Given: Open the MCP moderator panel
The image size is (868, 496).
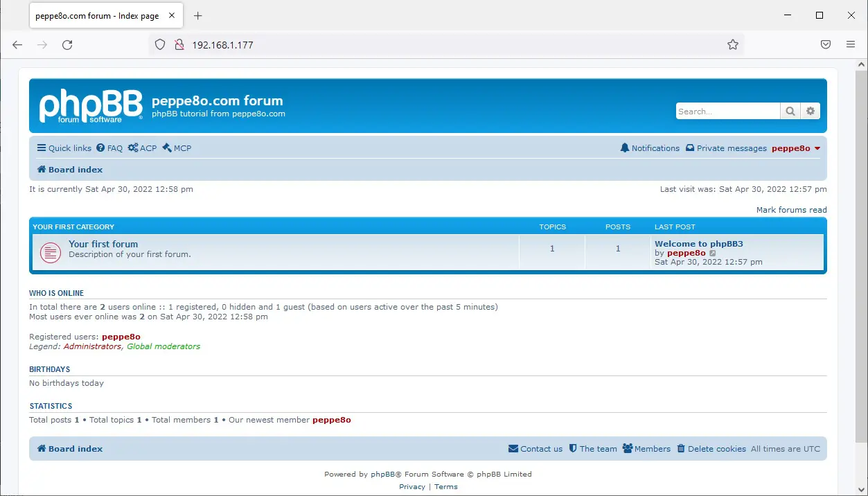Looking at the screenshot, I should point(177,148).
